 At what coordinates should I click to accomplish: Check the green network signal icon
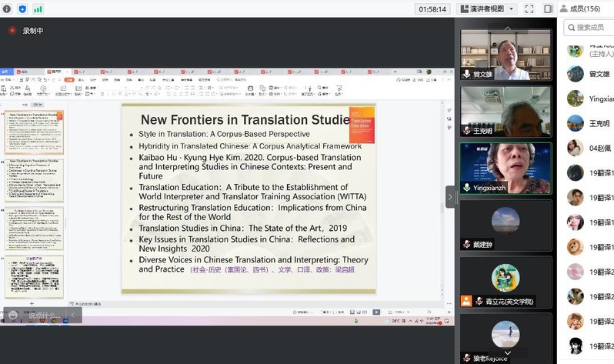click(38, 8)
